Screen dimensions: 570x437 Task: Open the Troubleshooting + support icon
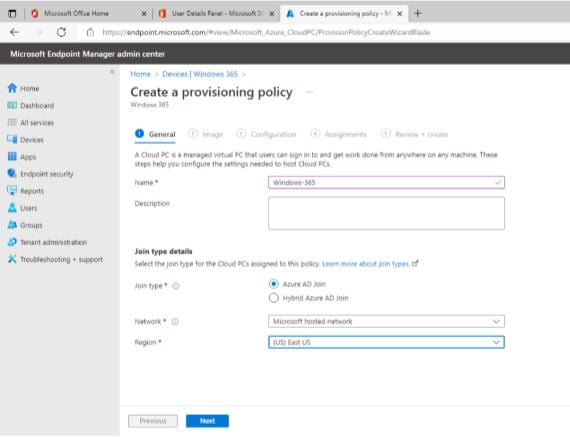pos(12,259)
